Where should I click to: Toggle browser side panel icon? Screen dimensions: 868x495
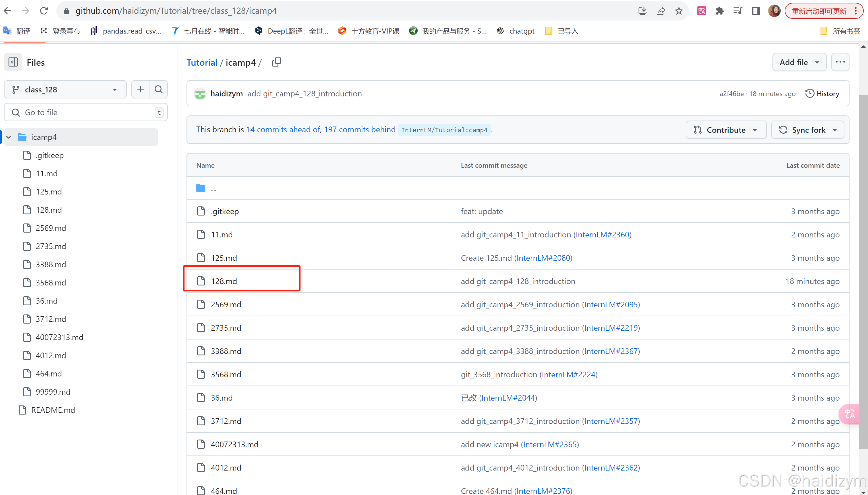coord(756,11)
